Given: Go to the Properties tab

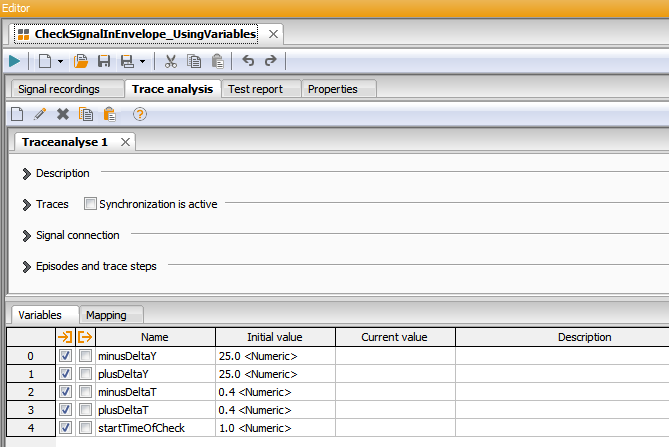Looking at the screenshot, I should pos(339,89).
